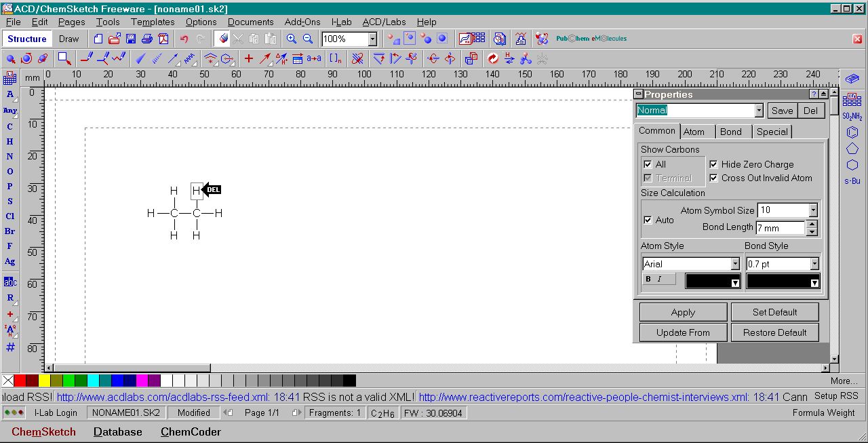Select the s-Bu radical template
The width and height of the screenshot is (868, 443).
pos(852,181)
